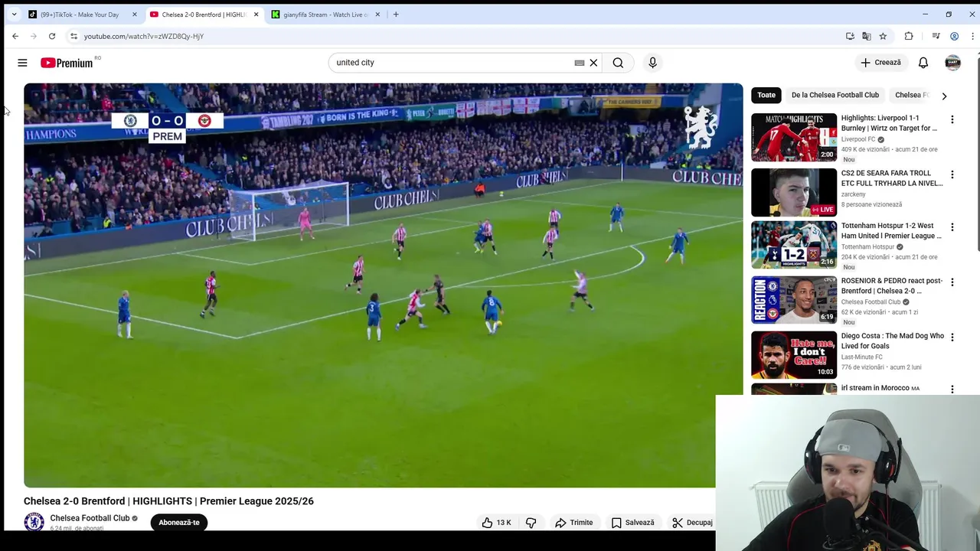Show more filter chips with right arrow
The image size is (980, 551).
point(944,96)
